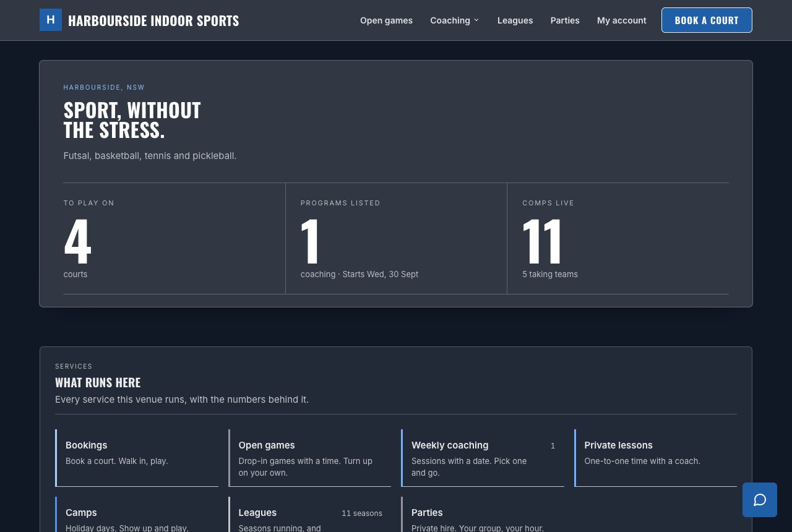Open the Open games service card
This screenshot has height=532, width=792.
tap(310, 458)
